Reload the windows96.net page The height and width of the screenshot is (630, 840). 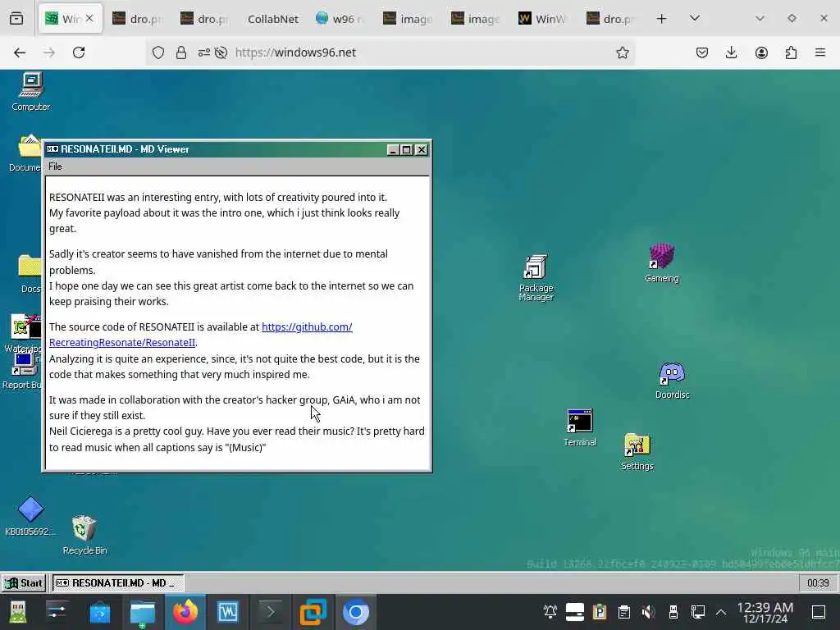click(79, 52)
